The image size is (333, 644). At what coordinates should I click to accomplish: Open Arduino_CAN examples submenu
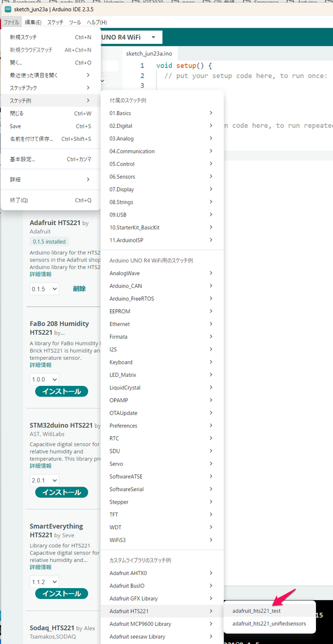tap(162, 286)
